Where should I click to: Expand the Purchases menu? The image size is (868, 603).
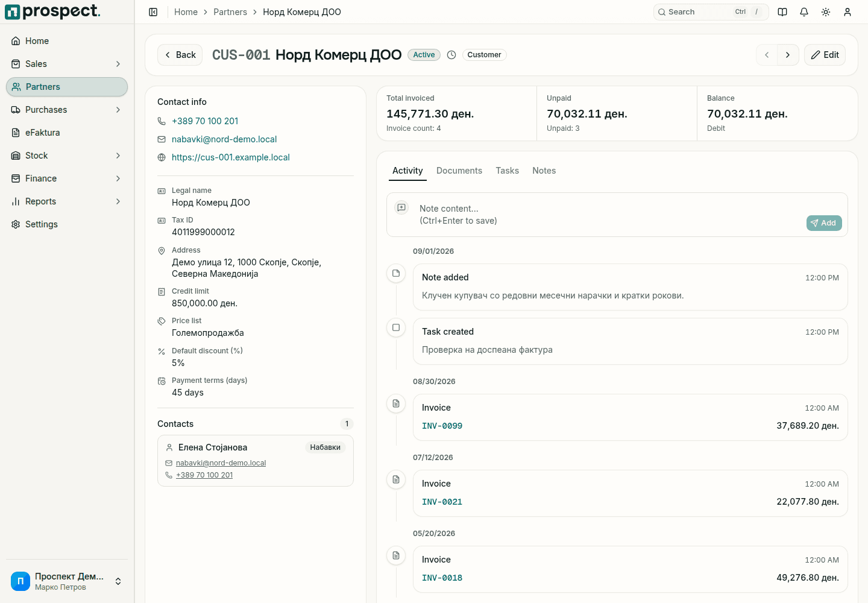click(x=67, y=110)
